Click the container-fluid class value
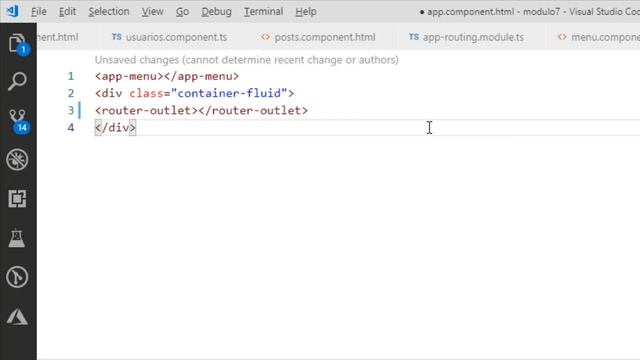This screenshot has width=640, height=360. [229, 93]
